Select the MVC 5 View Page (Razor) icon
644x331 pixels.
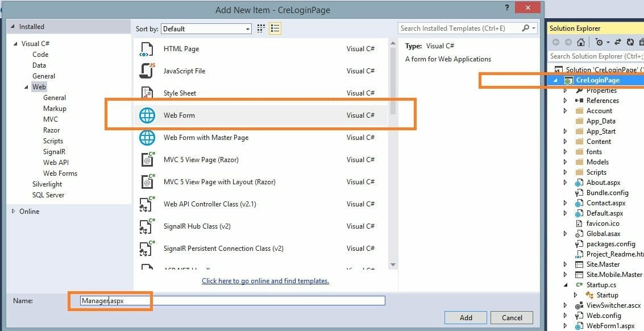pos(147,160)
